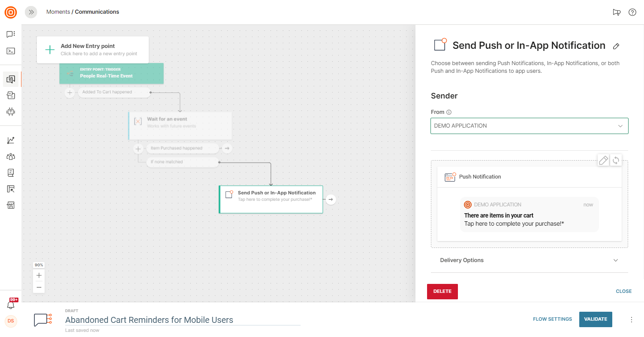
Task: Click the megaphone announcements icon
Action: click(x=617, y=12)
